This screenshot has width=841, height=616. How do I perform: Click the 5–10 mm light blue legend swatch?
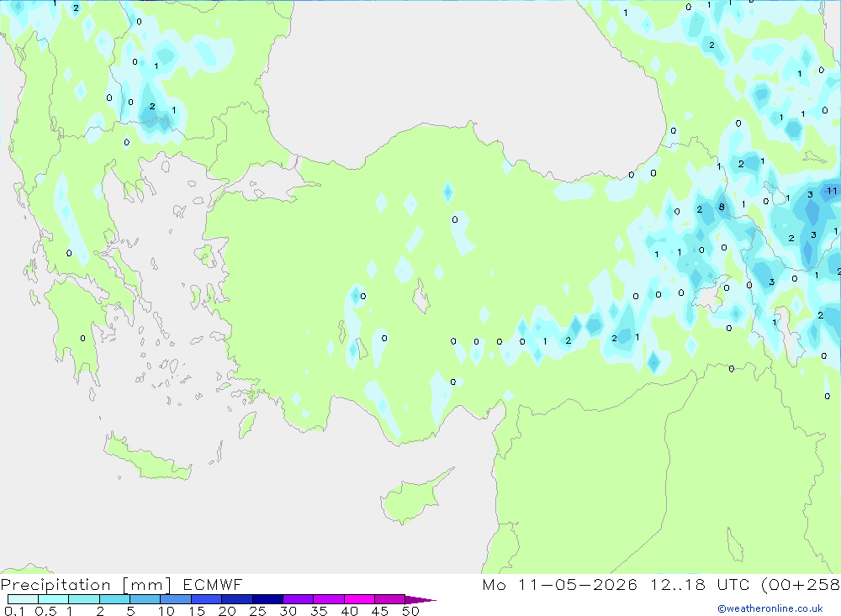[x=145, y=599]
